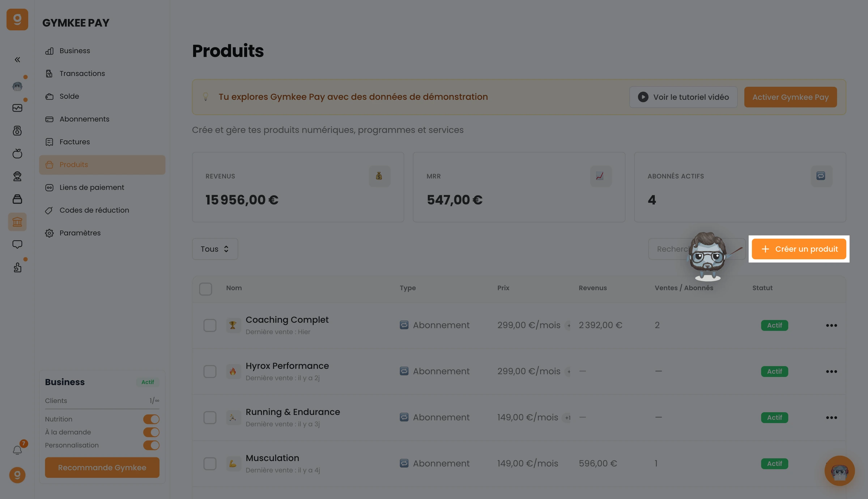Open the profile avatar at bottom of rail

[x=17, y=475]
